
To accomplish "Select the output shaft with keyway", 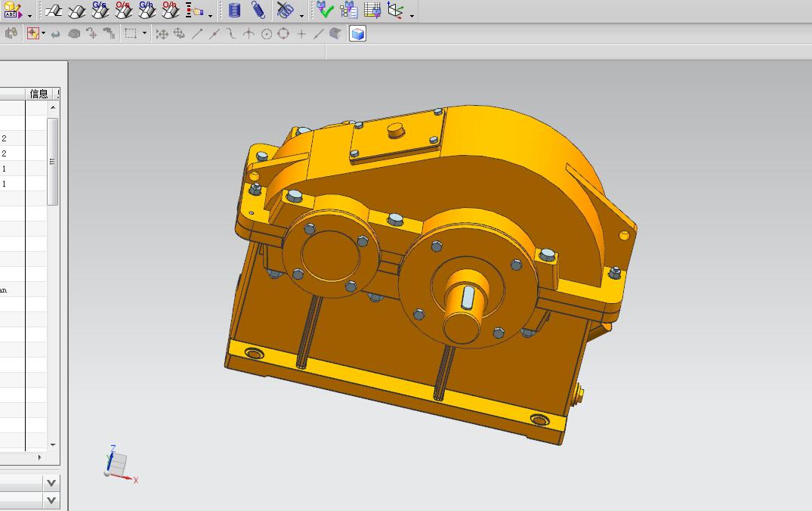I will [x=466, y=307].
